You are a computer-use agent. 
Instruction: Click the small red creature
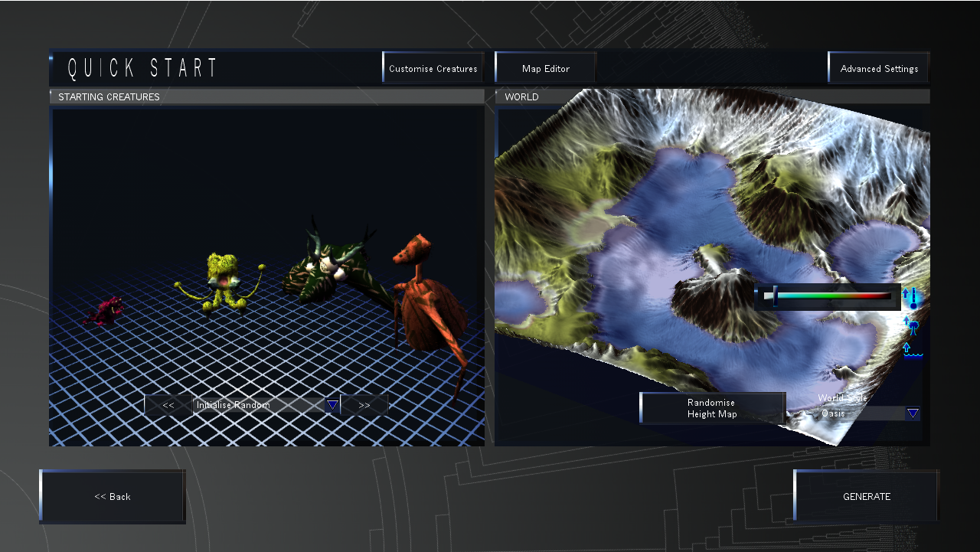[x=104, y=310]
